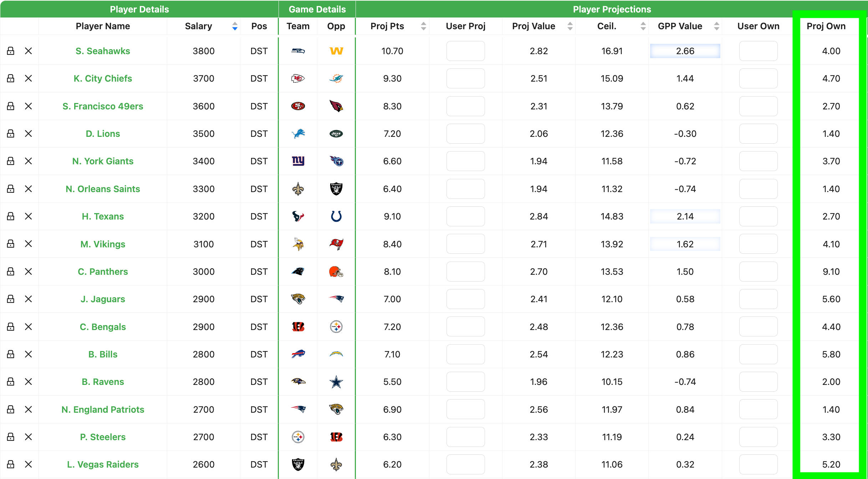
Task: Exclude N. York Giants row
Action: pos(29,161)
